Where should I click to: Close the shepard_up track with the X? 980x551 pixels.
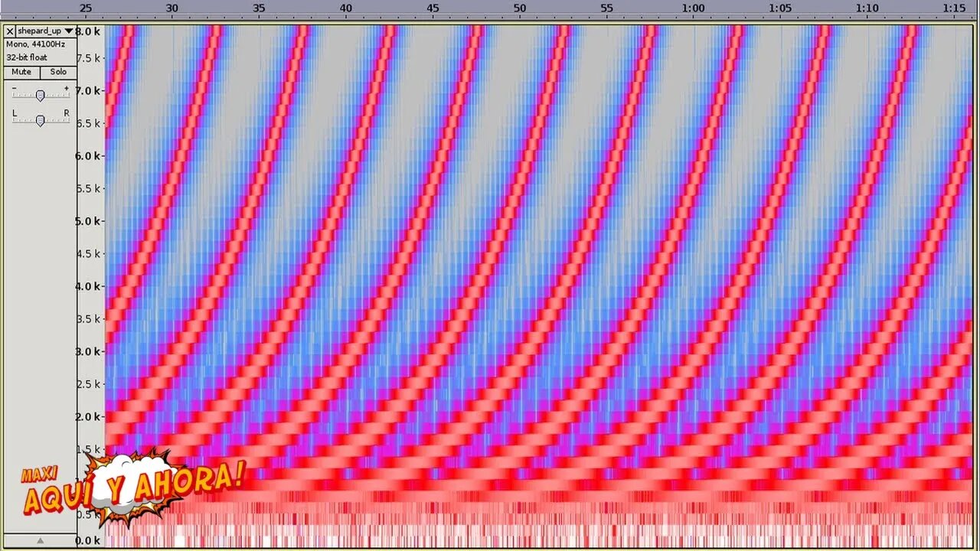coord(10,31)
